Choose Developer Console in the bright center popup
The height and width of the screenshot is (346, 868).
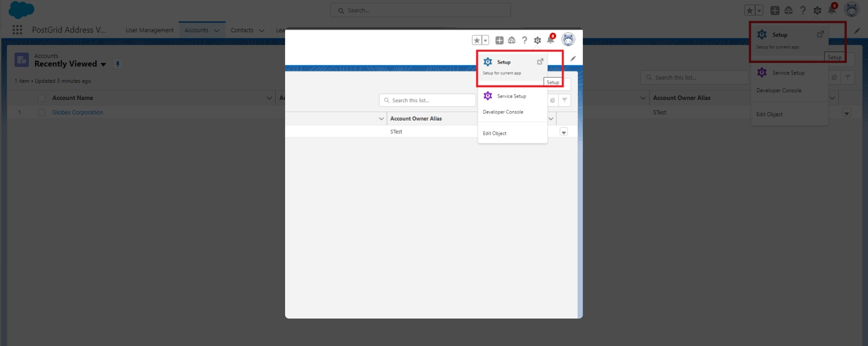point(503,112)
